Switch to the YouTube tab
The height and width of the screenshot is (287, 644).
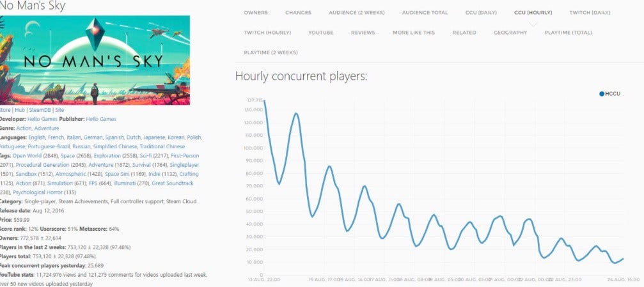pos(321,33)
